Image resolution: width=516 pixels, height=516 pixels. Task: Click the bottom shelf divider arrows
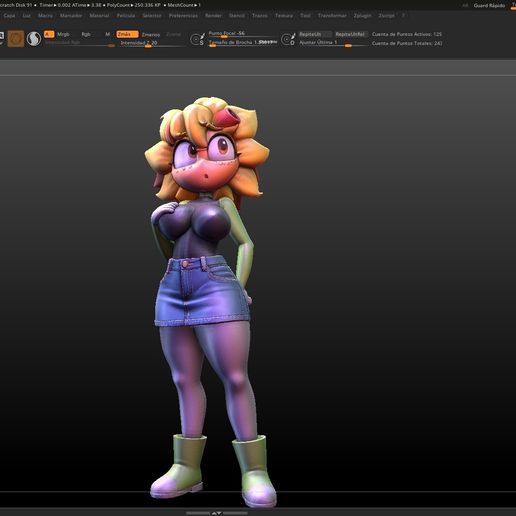click(x=217, y=513)
